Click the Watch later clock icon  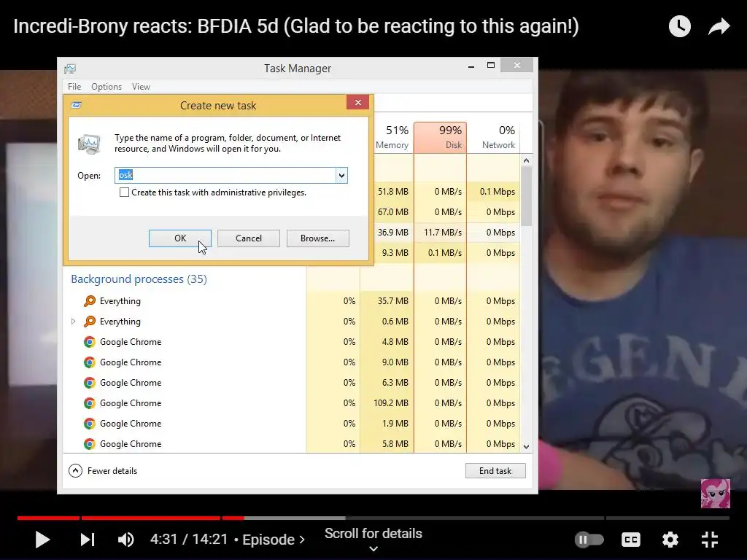pos(679,26)
